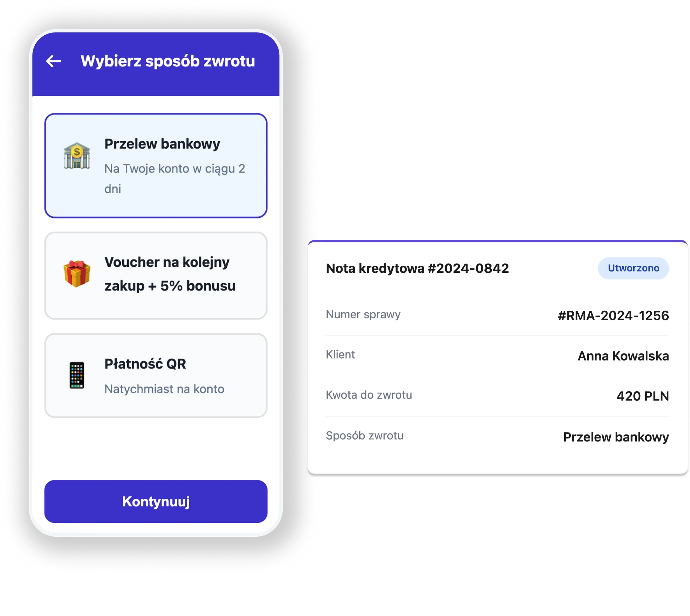Click the Utworzono status badge
This screenshot has height=616, width=690.
coord(633,268)
